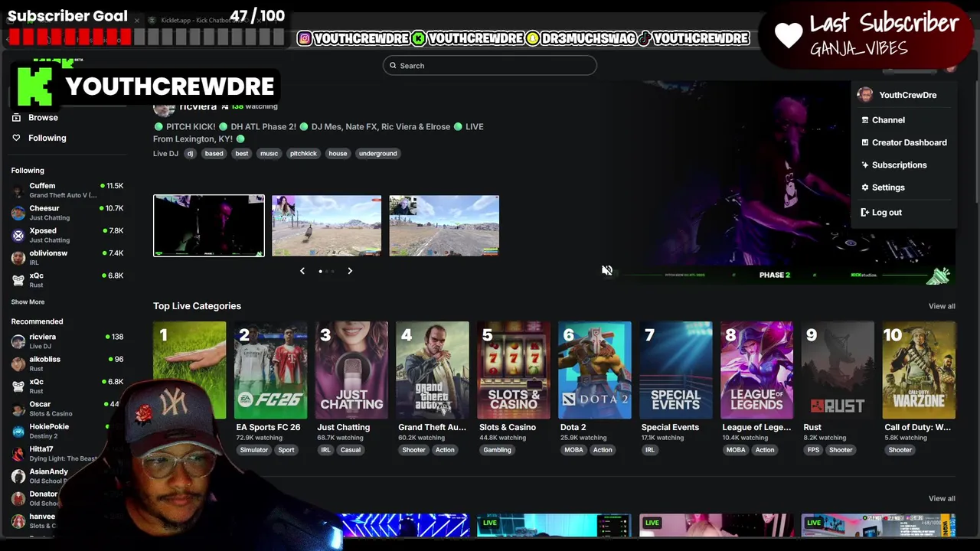Click the MOBA tag under Dota 2

point(573,450)
